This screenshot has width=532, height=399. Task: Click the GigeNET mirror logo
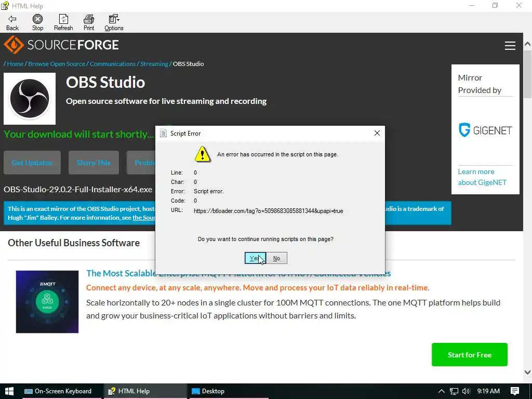pyautogui.click(x=485, y=130)
